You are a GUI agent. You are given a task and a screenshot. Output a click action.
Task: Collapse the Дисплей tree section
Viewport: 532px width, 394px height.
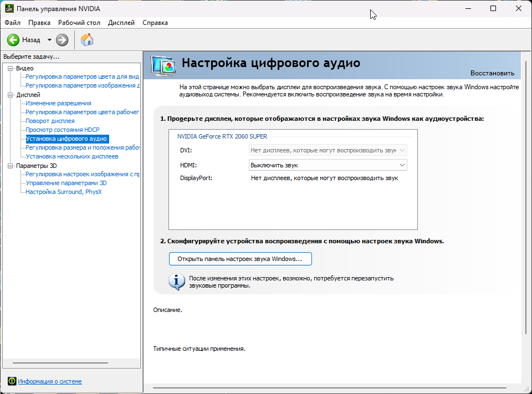[10, 95]
